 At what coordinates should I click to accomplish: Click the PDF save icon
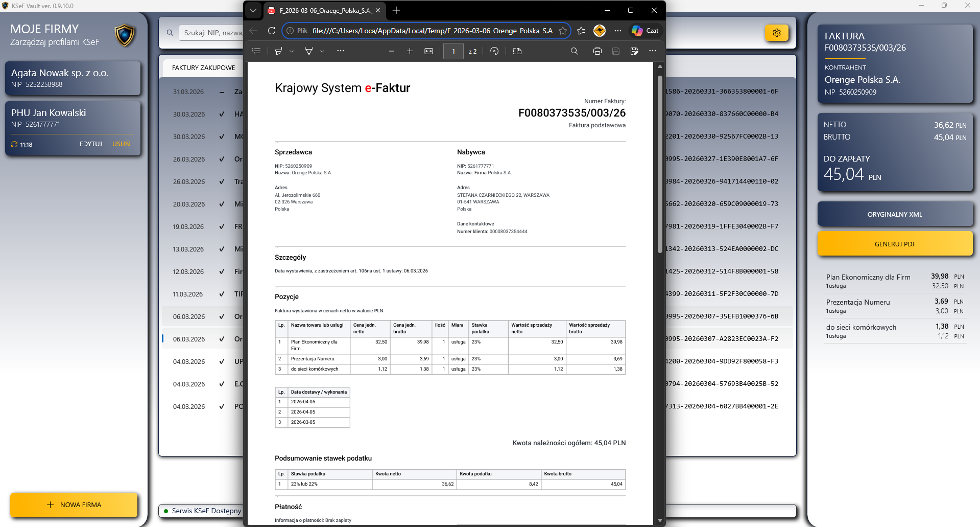pos(616,51)
